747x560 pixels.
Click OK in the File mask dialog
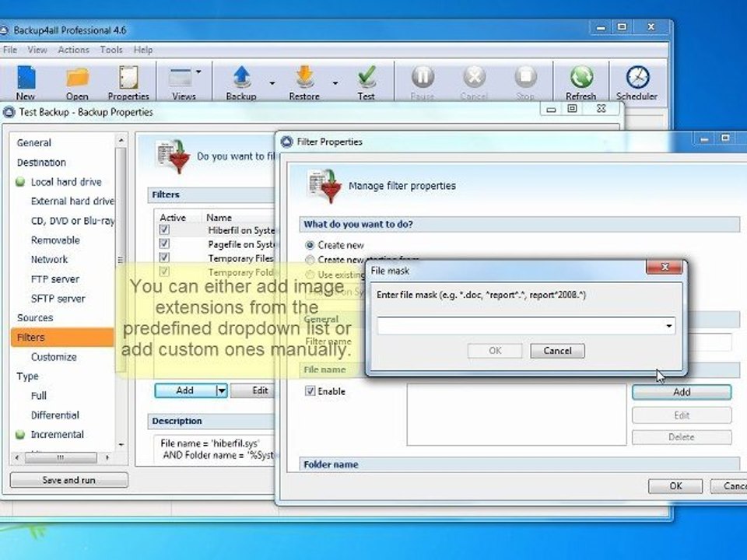[x=495, y=351]
